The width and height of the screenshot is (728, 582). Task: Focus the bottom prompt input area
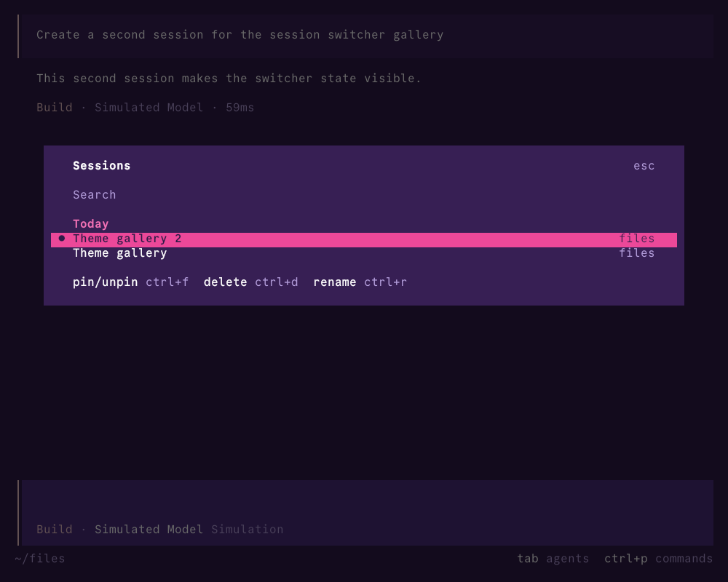click(x=367, y=501)
